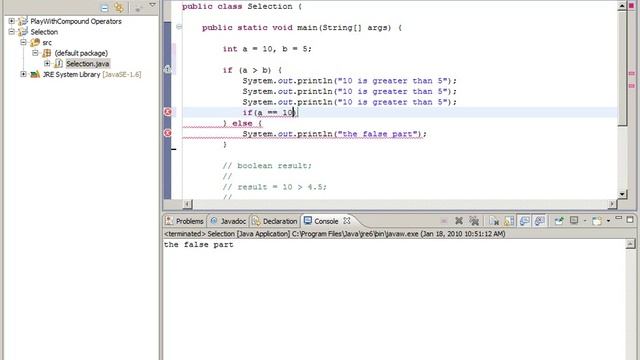Click in the int a = 10, b = 5; line
The height and width of the screenshot is (360, 640).
(x=267, y=49)
